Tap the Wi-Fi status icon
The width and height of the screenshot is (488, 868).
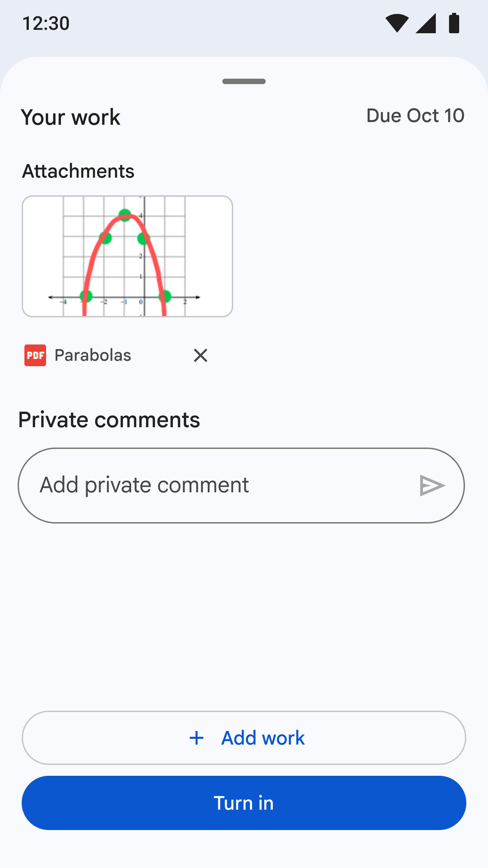(397, 23)
